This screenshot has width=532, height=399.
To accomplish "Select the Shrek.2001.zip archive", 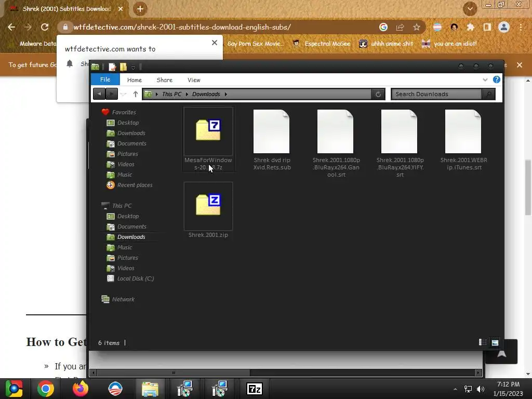I will pos(208,210).
